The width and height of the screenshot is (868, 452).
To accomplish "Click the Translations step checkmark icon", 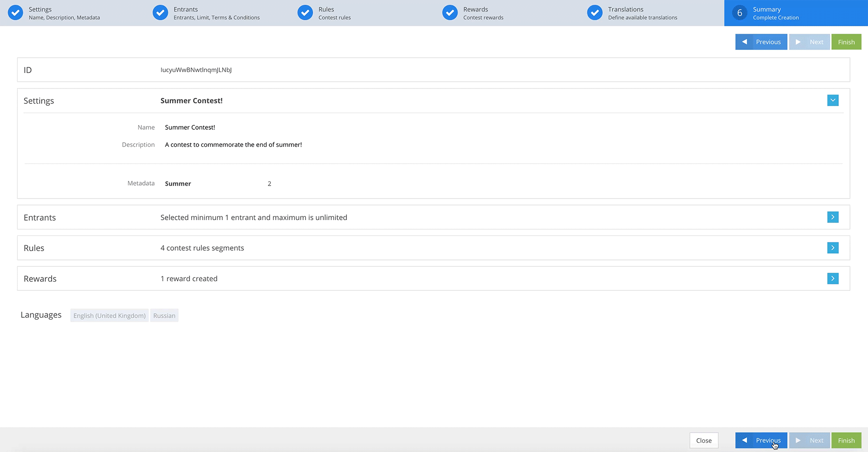I will point(595,13).
